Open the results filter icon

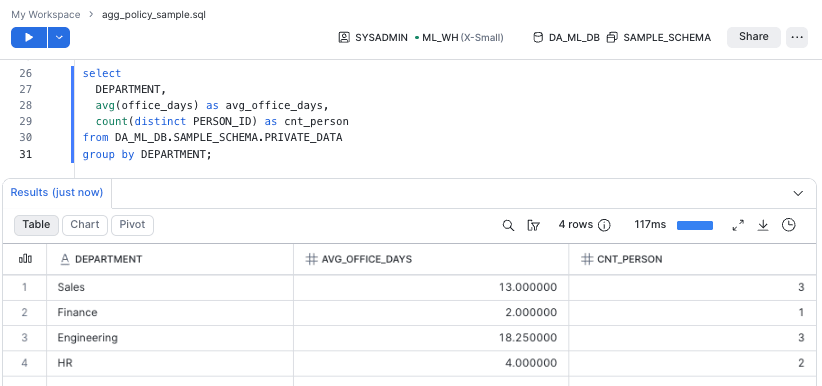point(534,225)
